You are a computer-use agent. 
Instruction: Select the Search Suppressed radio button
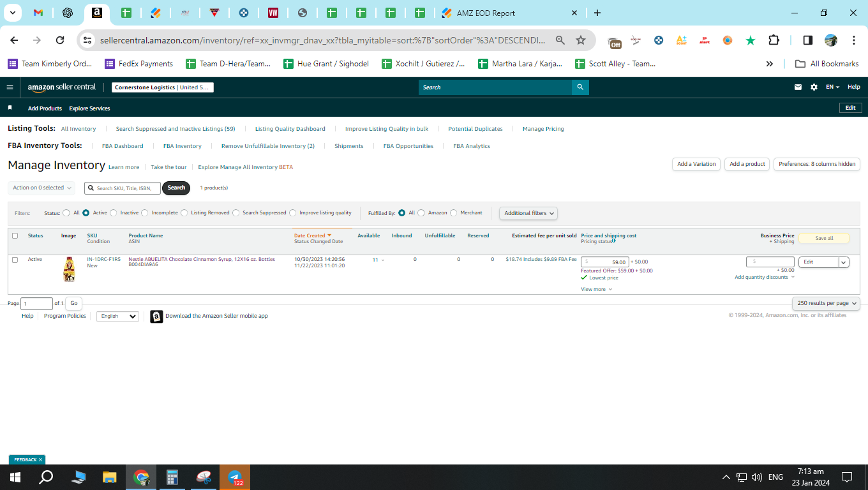tap(236, 213)
